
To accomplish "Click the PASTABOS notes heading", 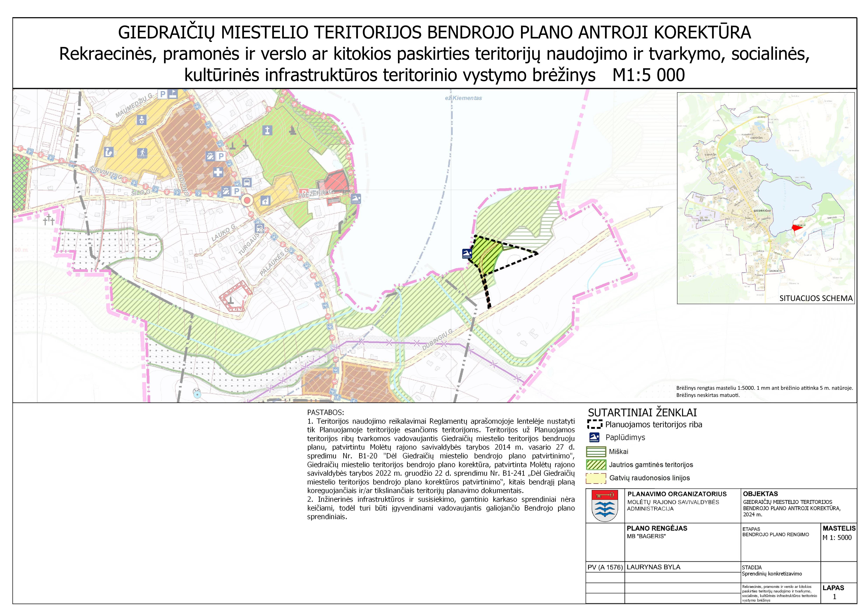I will [325, 412].
